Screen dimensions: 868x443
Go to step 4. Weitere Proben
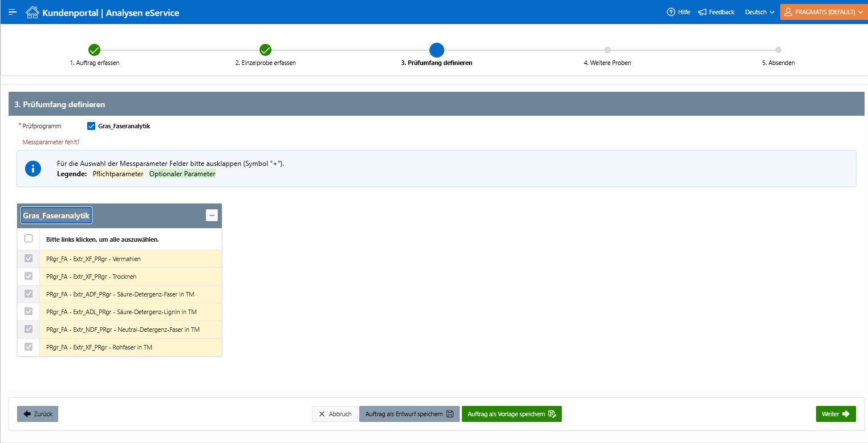pos(607,63)
